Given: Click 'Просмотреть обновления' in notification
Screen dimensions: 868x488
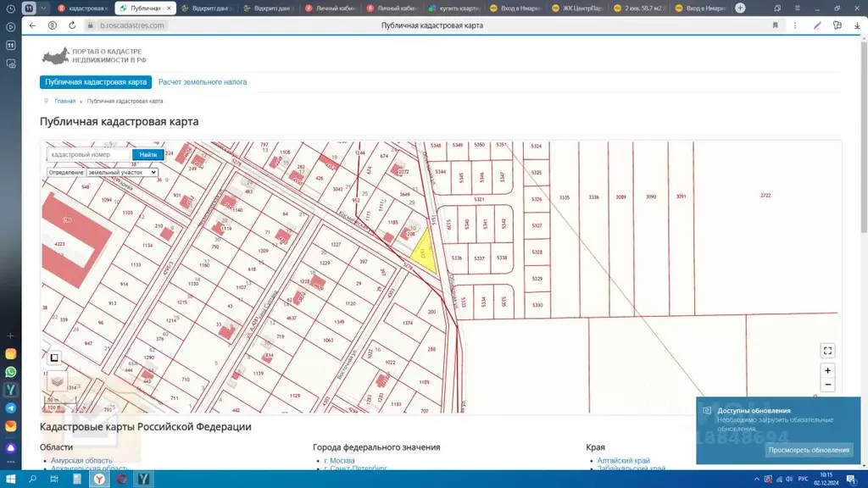Looking at the screenshot, I should [x=808, y=450].
